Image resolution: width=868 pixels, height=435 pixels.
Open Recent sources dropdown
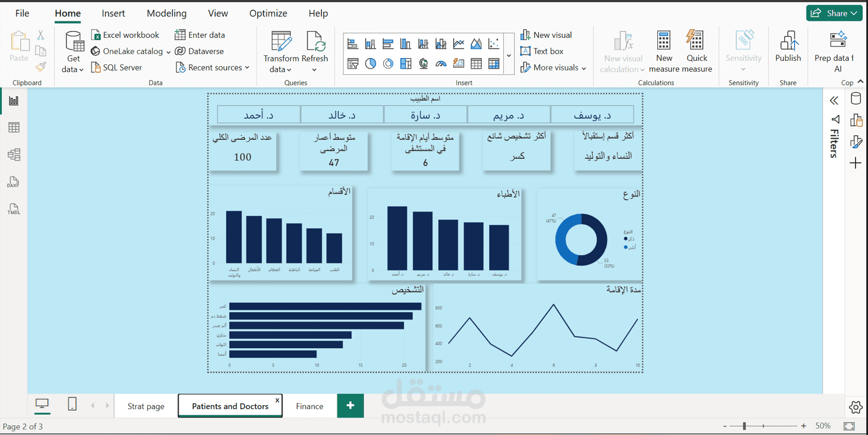pos(212,68)
